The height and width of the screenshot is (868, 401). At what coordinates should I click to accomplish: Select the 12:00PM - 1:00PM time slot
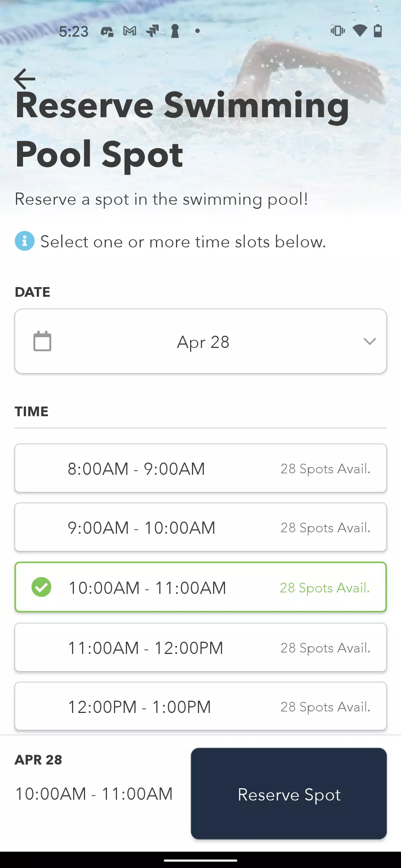200,706
